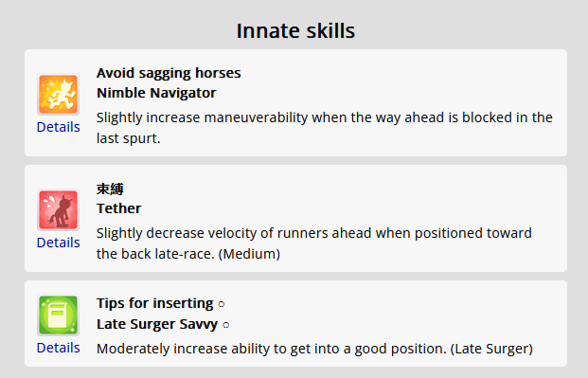Click the 束縛 Japanese skill name
Image resolution: width=588 pixels, height=378 pixels.
point(110,189)
